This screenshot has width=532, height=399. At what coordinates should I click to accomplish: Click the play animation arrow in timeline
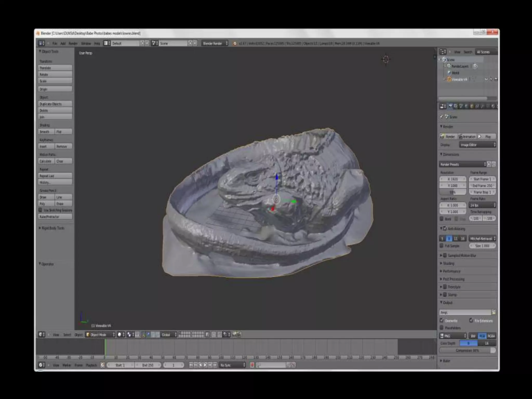tap(205, 365)
